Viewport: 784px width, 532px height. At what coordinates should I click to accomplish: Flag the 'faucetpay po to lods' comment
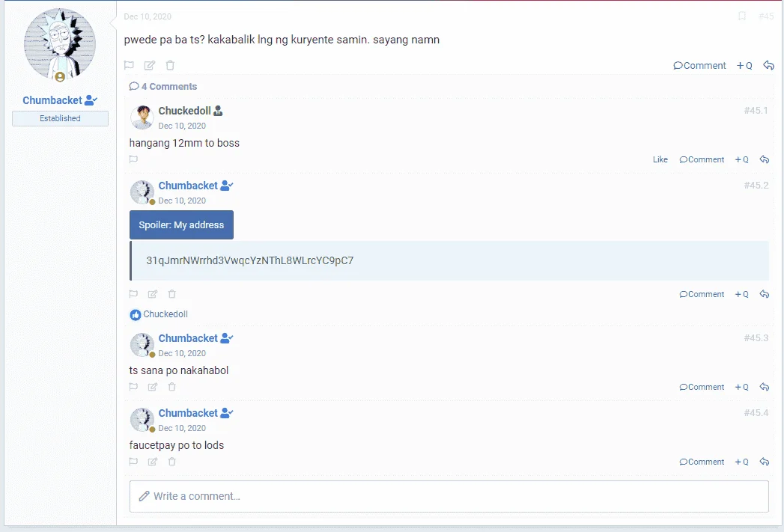tap(133, 462)
